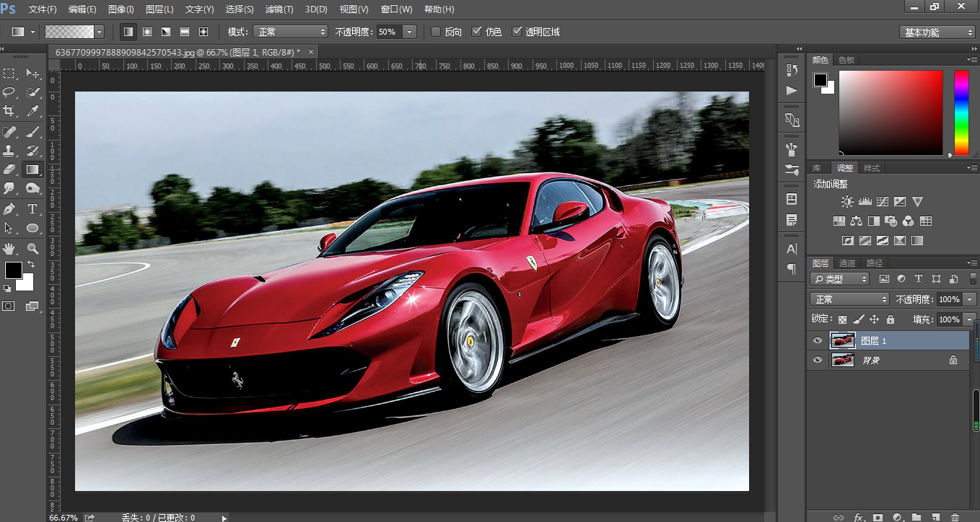980x522 pixels.
Task: Open the gradient picker dropdown arrow
Action: [x=99, y=32]
